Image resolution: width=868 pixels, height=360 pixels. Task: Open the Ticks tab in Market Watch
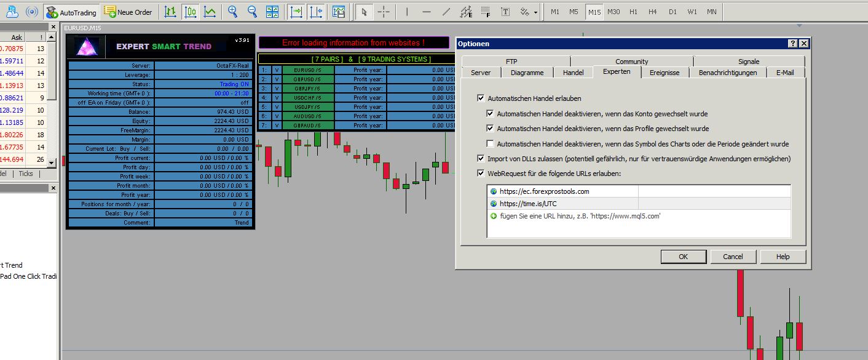[x=26, y=174]
